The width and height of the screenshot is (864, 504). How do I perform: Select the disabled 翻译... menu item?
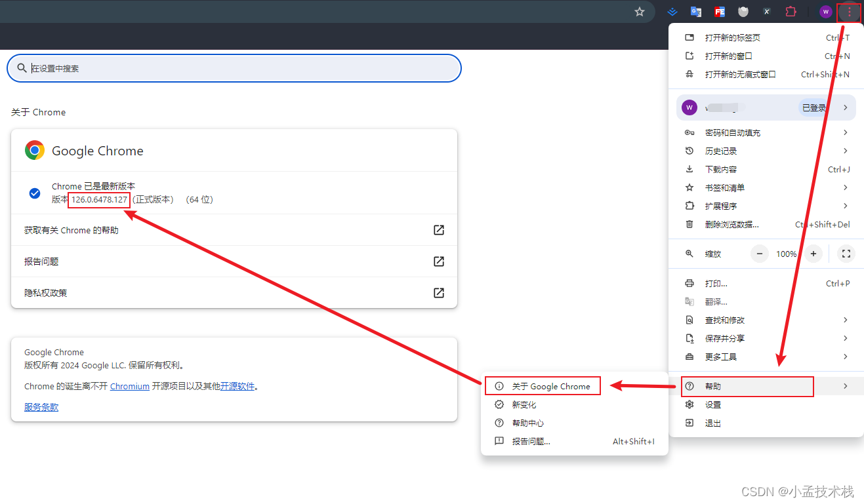click(x=766, y=301)
